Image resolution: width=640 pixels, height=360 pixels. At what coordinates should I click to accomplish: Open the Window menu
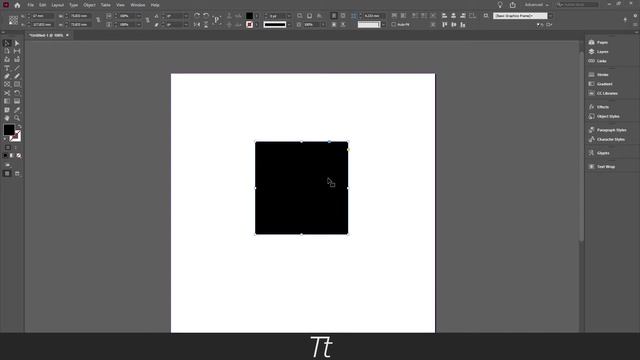point(138,5)
